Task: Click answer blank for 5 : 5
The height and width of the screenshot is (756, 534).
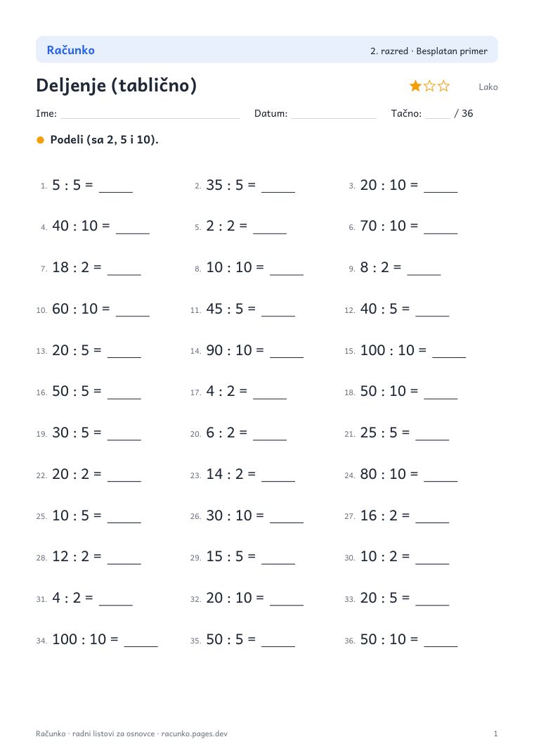Action: (115, 191)
